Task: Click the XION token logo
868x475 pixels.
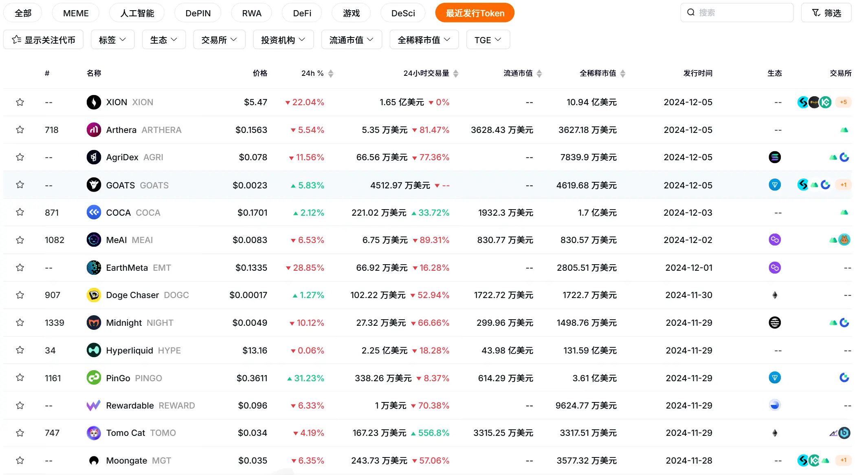Action: click(x=94, y=102)
